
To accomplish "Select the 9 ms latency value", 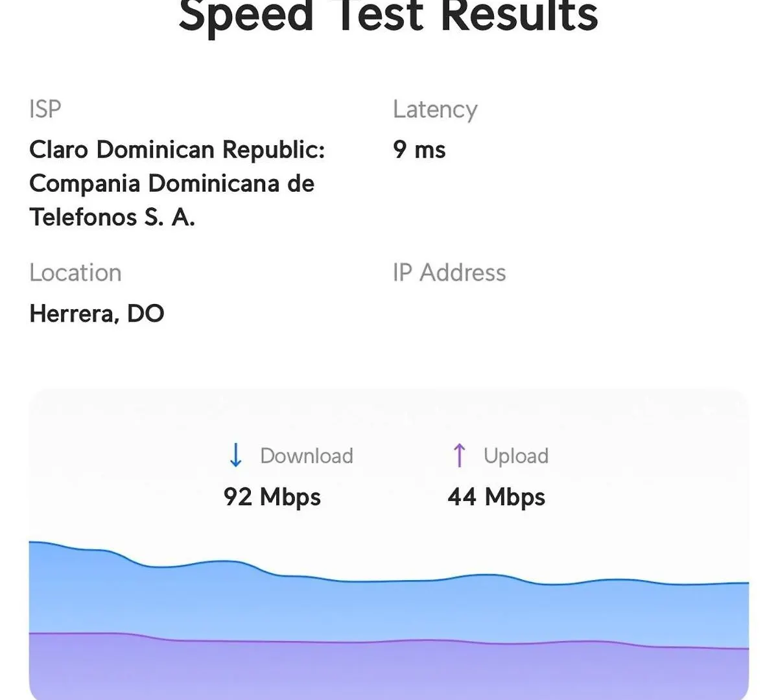I will point(419,150).
